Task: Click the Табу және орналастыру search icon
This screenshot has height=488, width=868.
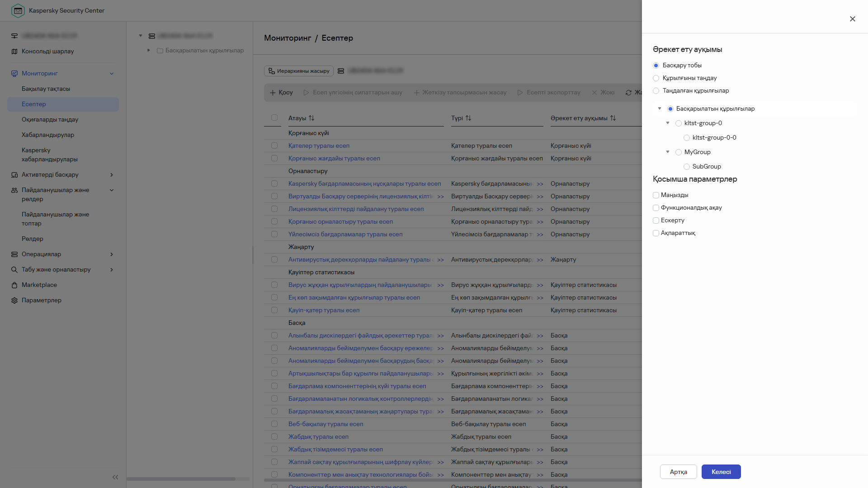Action: tap(14, 270)
